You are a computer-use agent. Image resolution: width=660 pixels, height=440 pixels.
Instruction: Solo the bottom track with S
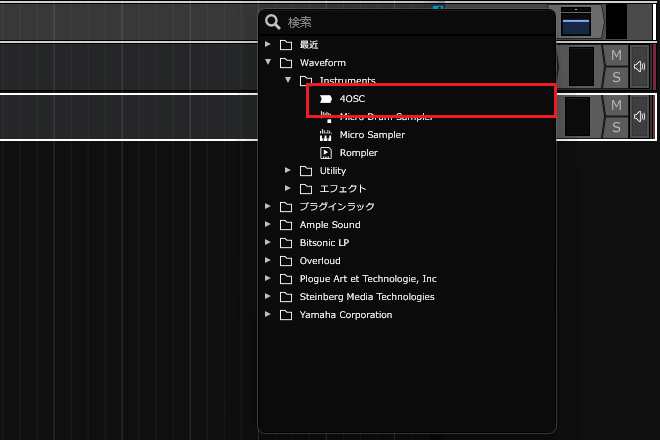pos(616,128)
